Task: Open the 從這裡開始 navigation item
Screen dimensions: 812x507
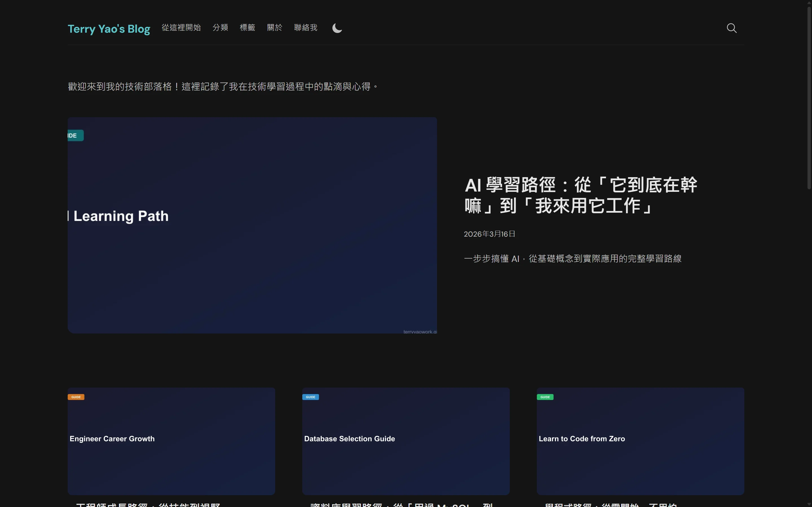Action: pyautogui.click(x=181, y=28)
